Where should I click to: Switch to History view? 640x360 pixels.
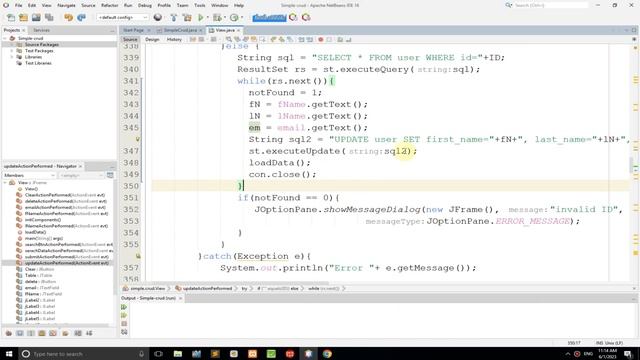click(x=174, y=40)
